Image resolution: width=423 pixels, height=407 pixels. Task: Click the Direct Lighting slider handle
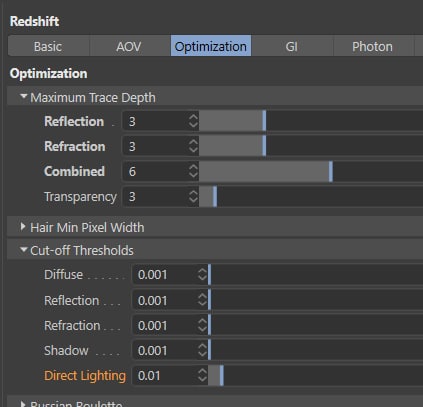(222, 376)
